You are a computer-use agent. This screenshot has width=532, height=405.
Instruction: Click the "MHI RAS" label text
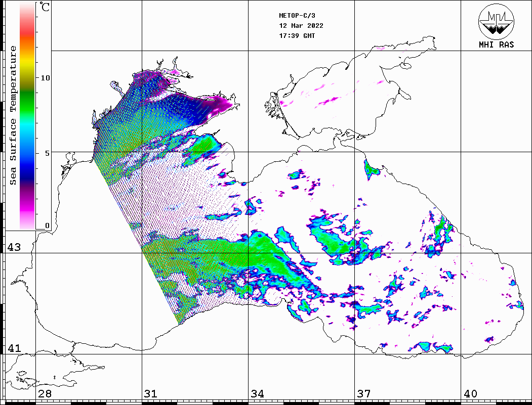496,44
